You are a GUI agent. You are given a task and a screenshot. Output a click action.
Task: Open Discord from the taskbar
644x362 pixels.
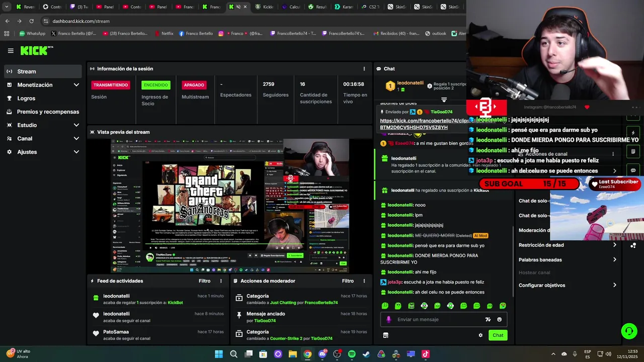click(x=323, y=354)
